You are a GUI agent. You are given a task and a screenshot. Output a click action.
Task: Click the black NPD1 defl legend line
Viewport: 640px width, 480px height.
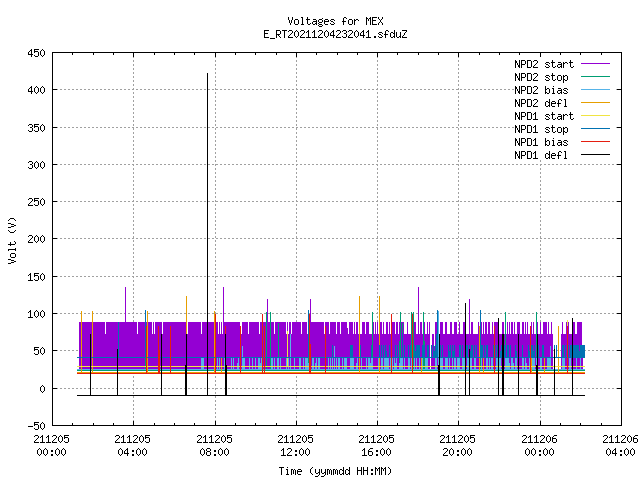596,155
